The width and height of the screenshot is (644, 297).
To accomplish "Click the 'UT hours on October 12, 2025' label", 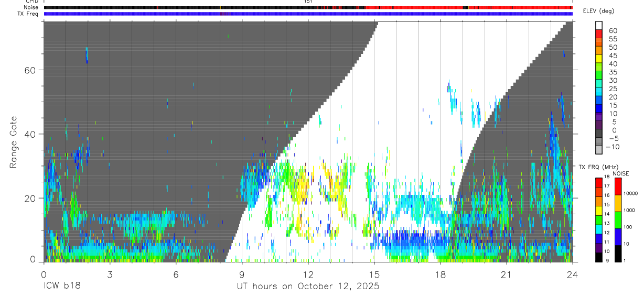I will pyautogui.click(x=307, y=286).
